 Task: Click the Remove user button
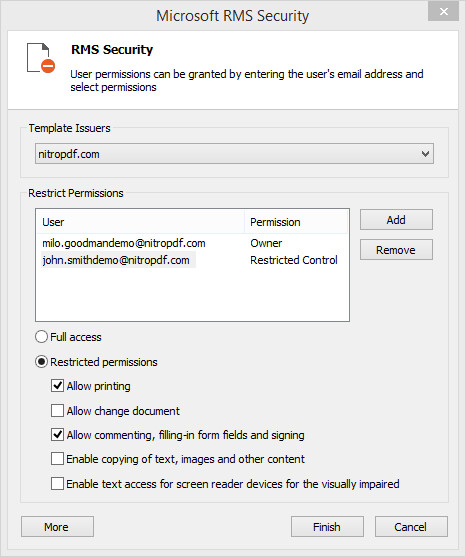tap(396, 250)
